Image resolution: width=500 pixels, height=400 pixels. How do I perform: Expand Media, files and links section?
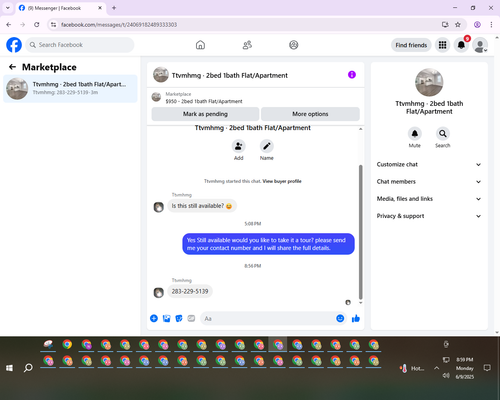(429, 199)
